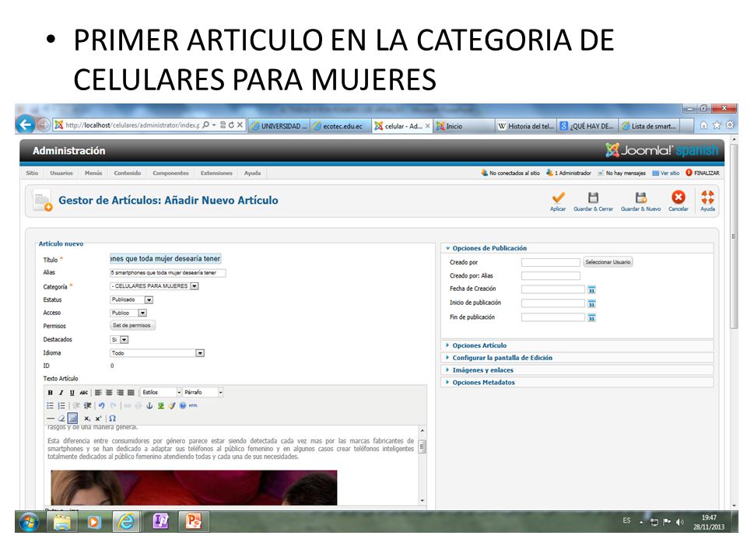Open PowerPoint from taskbar
747x560 pixels.
tap(194, 522)
